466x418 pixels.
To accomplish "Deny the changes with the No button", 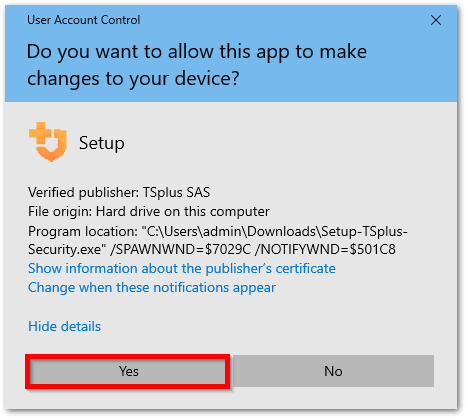I will (333, 371).
